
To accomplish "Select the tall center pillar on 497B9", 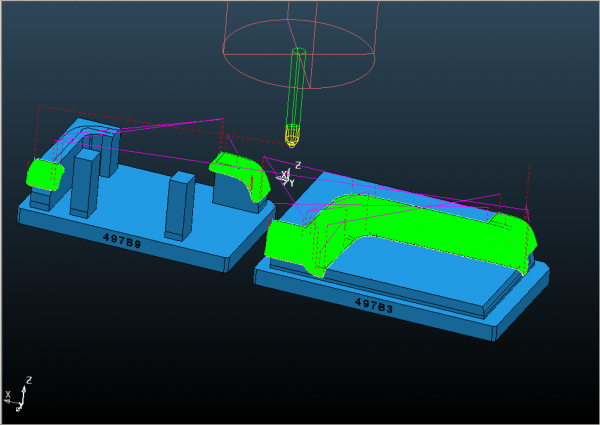I will [179, 206].
